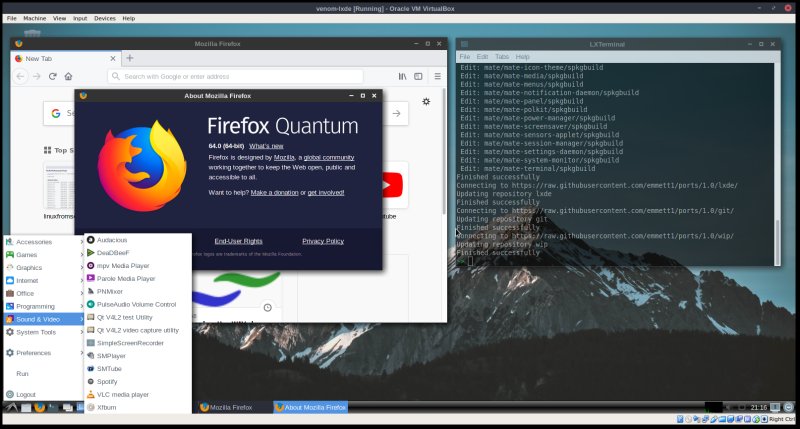Expand the Accessories menu category
Image resolution: width=800 pixels, height=429 pixels.
pos(44,242)
